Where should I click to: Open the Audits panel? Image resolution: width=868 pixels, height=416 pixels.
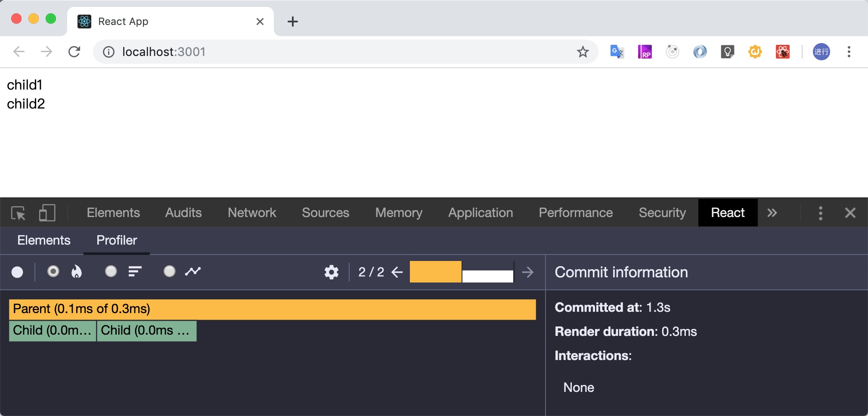183,213
